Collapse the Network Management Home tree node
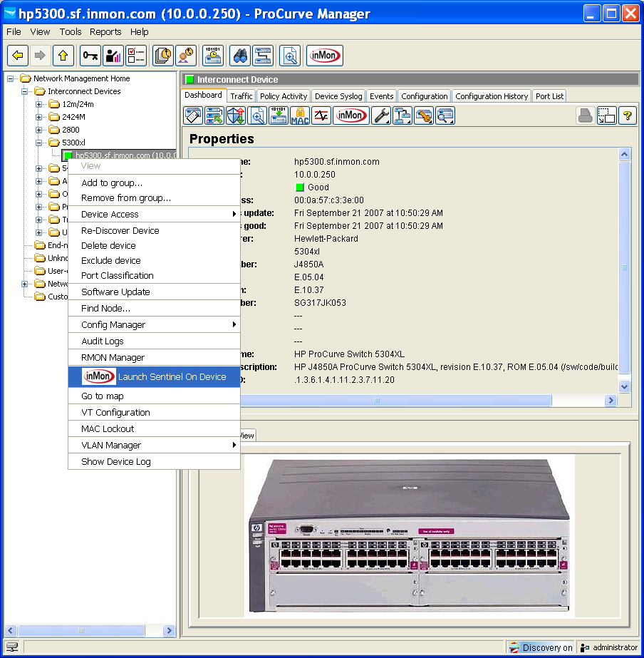Viewport: 644px width, 658px height. pyautogui.click(x=11, y=78)
